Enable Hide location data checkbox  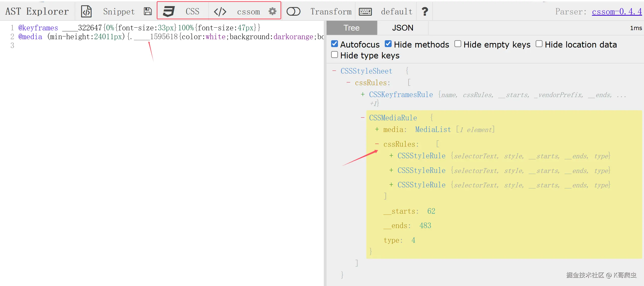(x=539, y=44)
